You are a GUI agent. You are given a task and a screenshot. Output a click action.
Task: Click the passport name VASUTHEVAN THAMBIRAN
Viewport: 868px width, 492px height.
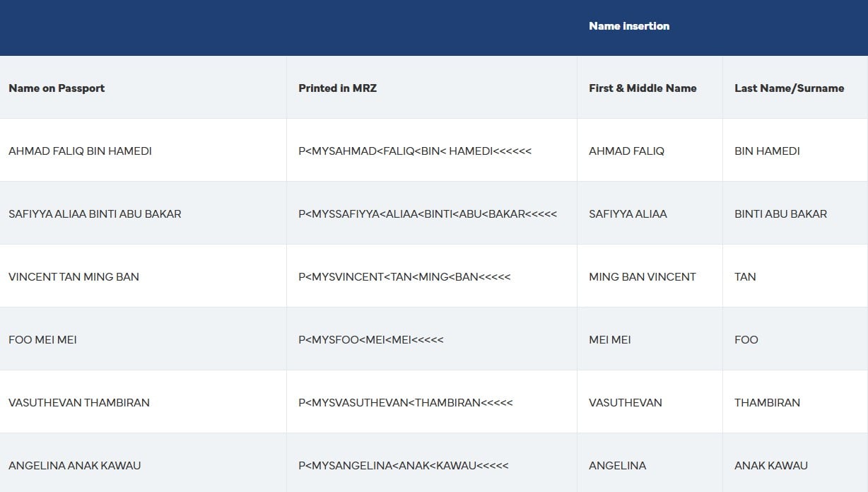(x=79, y=403)
